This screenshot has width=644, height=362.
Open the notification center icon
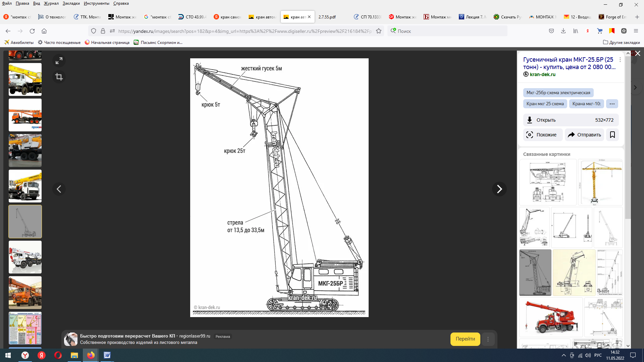click(x=633, y=355)
